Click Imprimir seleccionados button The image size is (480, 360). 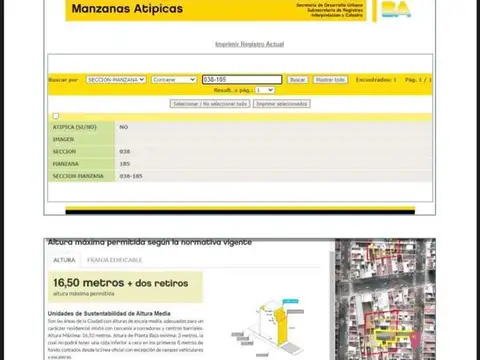click(282, 104)
